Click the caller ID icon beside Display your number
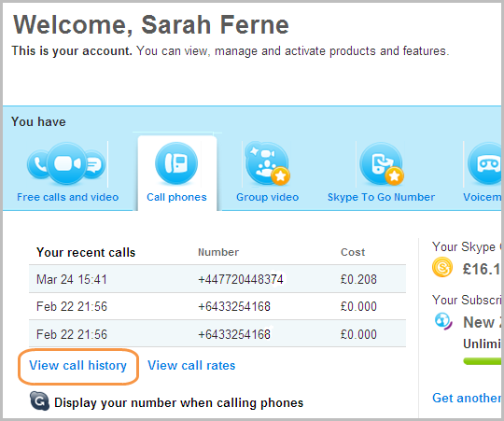Screen dimensions: 504x421 click(39, 400)
